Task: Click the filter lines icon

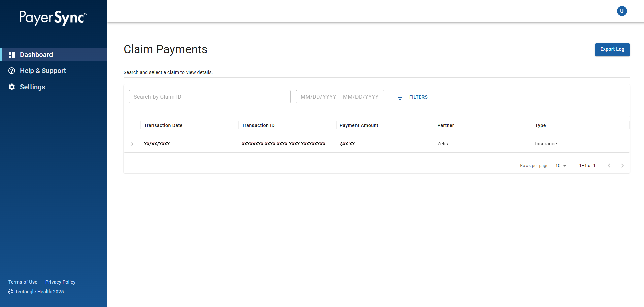Action: [x=400, y=97]
